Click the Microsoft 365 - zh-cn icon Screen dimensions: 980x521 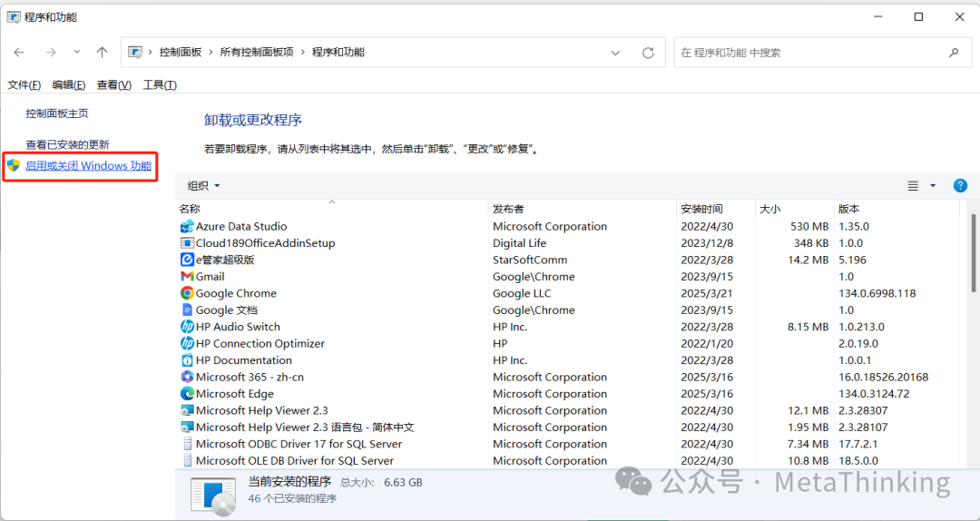point(187,378)
